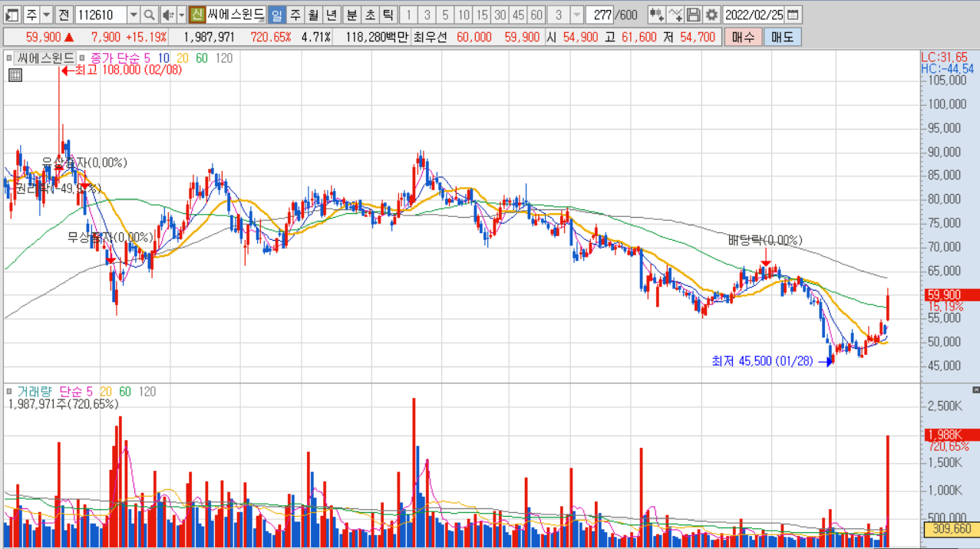Click moving average 120 legend label in price chart

[x=224, y=58]
